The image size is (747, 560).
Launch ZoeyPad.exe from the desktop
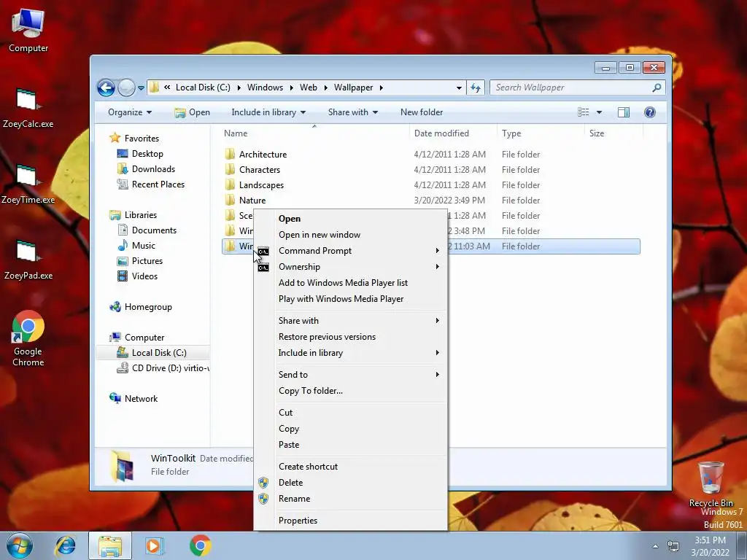tap(28, 260)
